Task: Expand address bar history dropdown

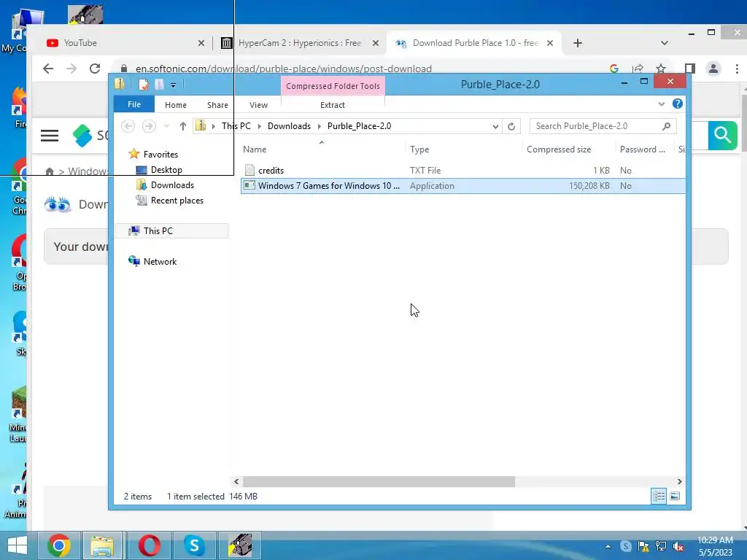Action: click(x=495, y=126)
